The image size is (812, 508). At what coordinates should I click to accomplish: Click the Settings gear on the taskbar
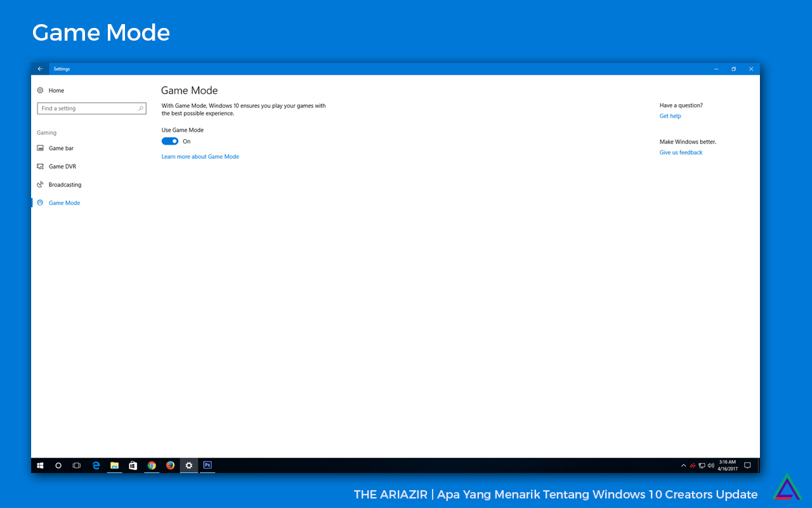click(188, 465)
